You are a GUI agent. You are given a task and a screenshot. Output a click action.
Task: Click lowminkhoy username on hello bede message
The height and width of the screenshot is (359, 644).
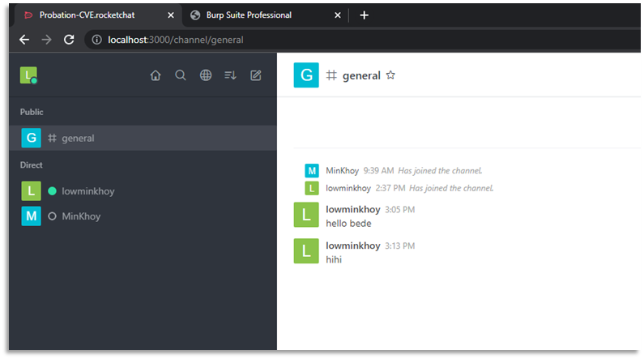click(x=353, y=210)
